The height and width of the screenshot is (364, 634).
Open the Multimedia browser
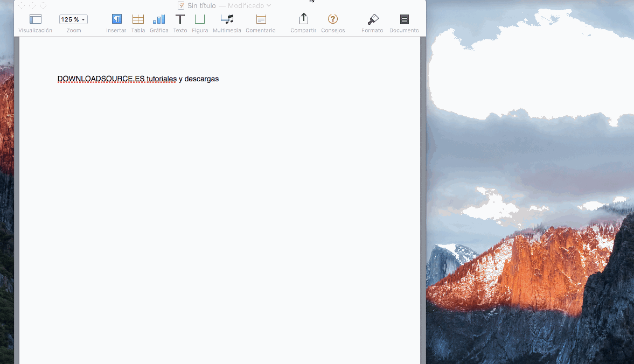pos(227,19)
